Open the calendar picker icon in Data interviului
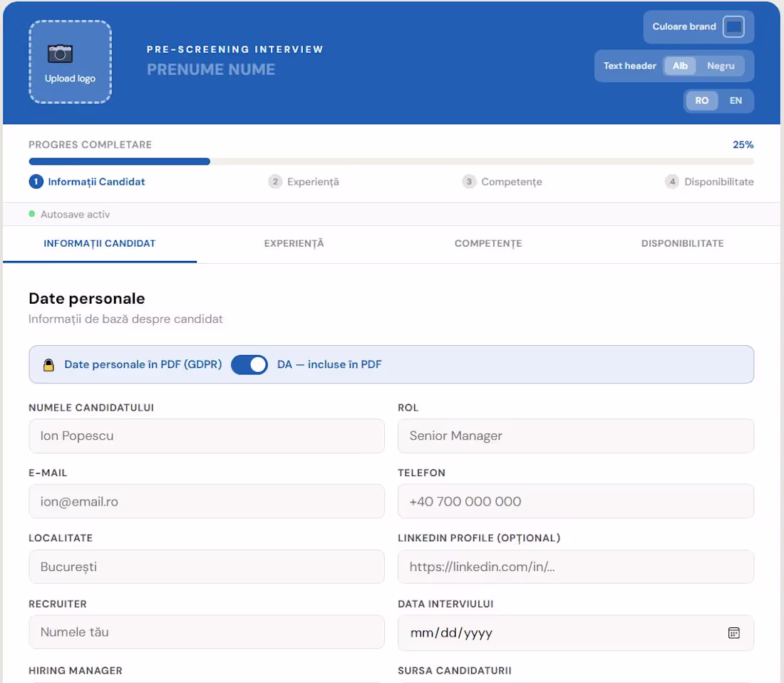This screenshot has height=683, width=784. [733, 633]
